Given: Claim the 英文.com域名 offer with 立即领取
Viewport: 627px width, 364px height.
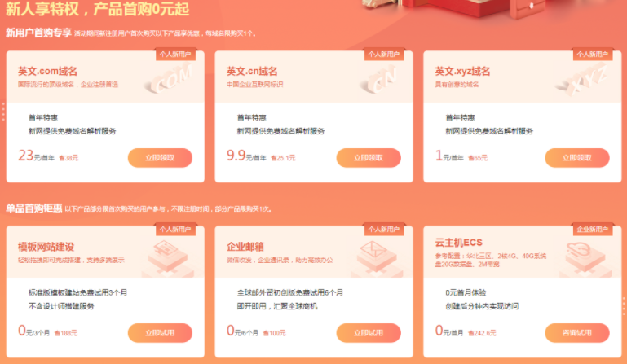Looking at the screenshot, I should pyautogui.click(x=160, y=158).
